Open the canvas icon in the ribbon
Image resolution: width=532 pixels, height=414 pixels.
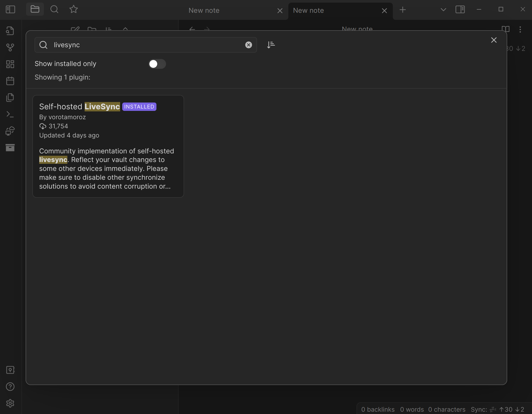(10, 64)
